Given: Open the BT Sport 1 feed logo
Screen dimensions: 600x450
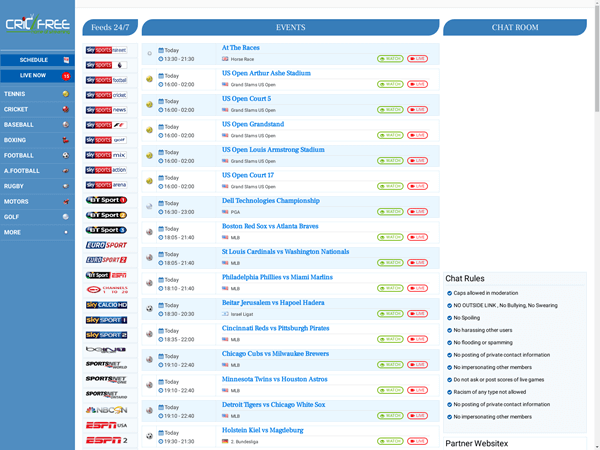Looking at the screenshot, I should click(x=106, y=200).
